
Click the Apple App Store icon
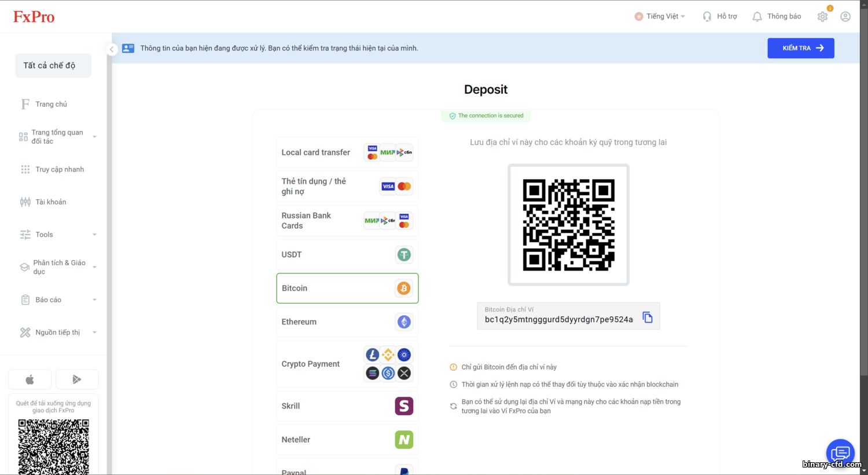pos(30,379)
